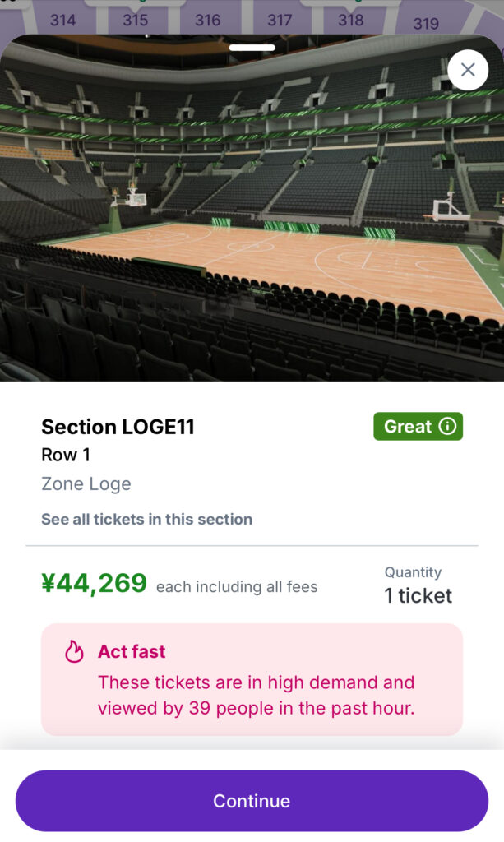The width and height of the screenshot is (504, 842).
Task: Select section 318 on the seat map
Action: click(x=351, y=20)
